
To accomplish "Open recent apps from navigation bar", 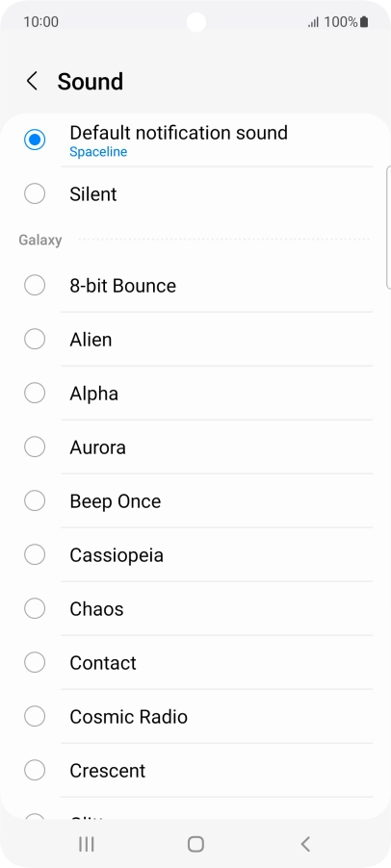I will tap(86, 844).
